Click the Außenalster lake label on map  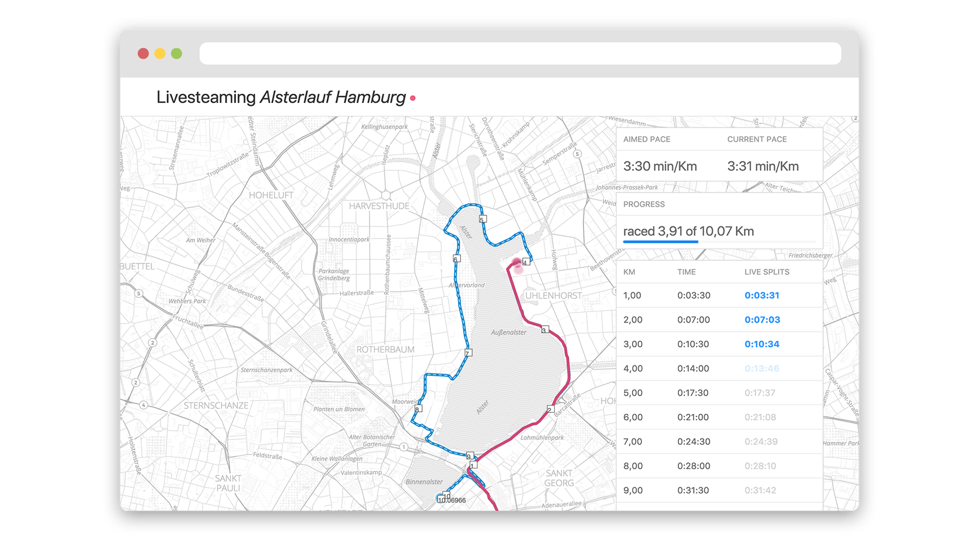[509, 332]
